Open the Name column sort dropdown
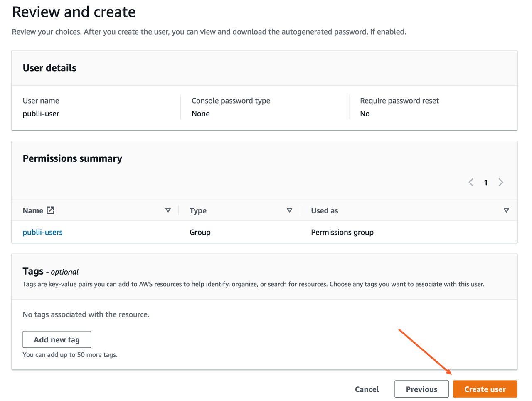 coord(168,210)
